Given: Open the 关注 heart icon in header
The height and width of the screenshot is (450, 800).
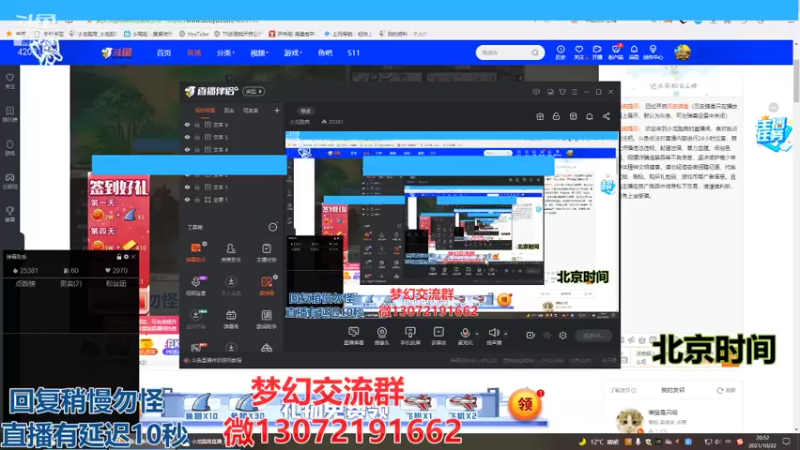Looking at the screenshot, I should coord(579,52).
